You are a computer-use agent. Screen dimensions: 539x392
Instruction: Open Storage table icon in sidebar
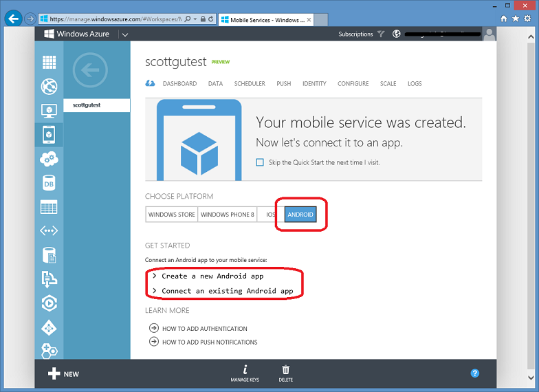(49, 207)
